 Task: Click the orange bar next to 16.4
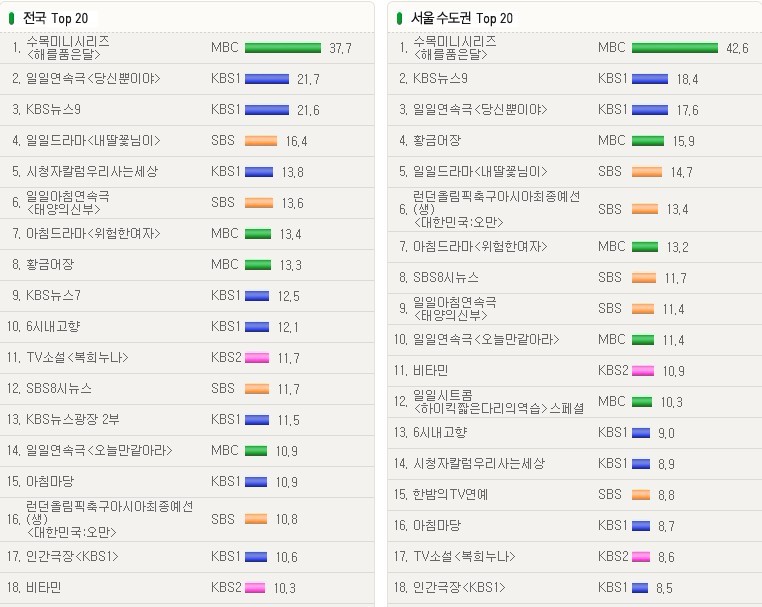(261, 141)
